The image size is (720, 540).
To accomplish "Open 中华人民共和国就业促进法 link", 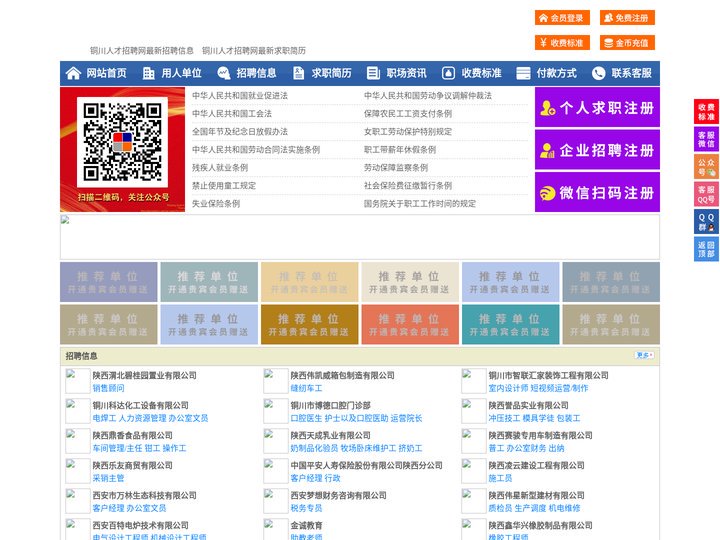I will click(240, 96).
